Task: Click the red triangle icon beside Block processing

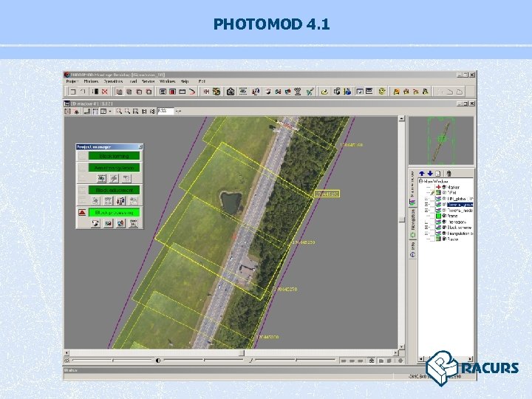Action: pyautogui.click(x=82, y=213)
